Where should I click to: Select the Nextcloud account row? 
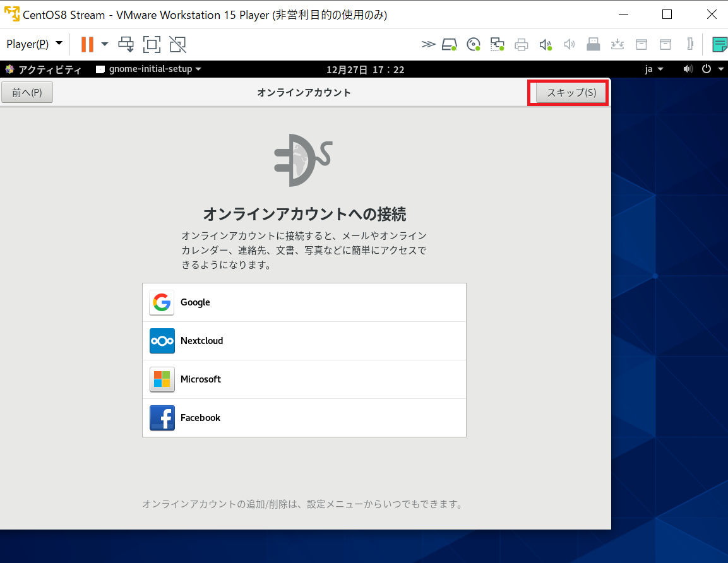click(304, 341)
